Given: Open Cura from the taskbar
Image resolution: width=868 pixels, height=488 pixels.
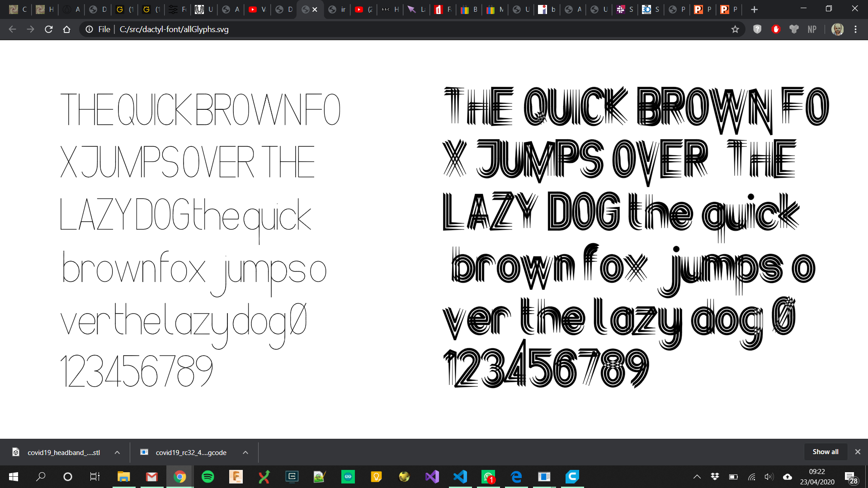Looking at the screenshot, I should tap(572, 477).
